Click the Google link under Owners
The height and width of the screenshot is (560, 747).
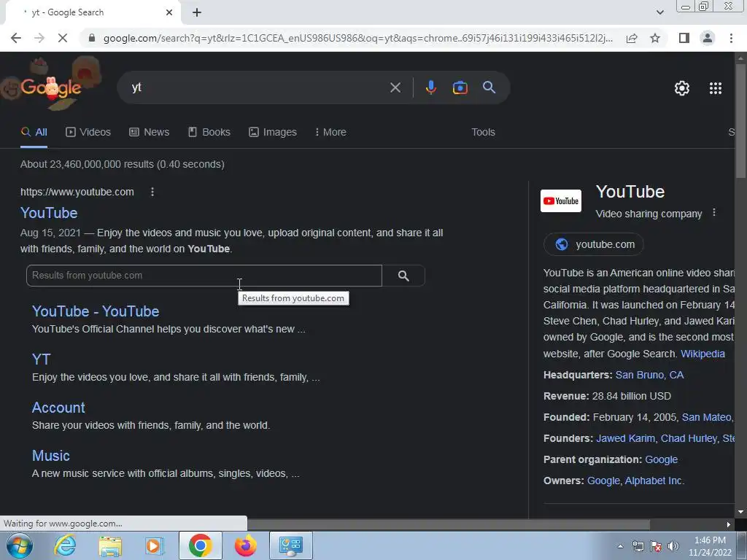pyautogui.click(x=603, y=481)
